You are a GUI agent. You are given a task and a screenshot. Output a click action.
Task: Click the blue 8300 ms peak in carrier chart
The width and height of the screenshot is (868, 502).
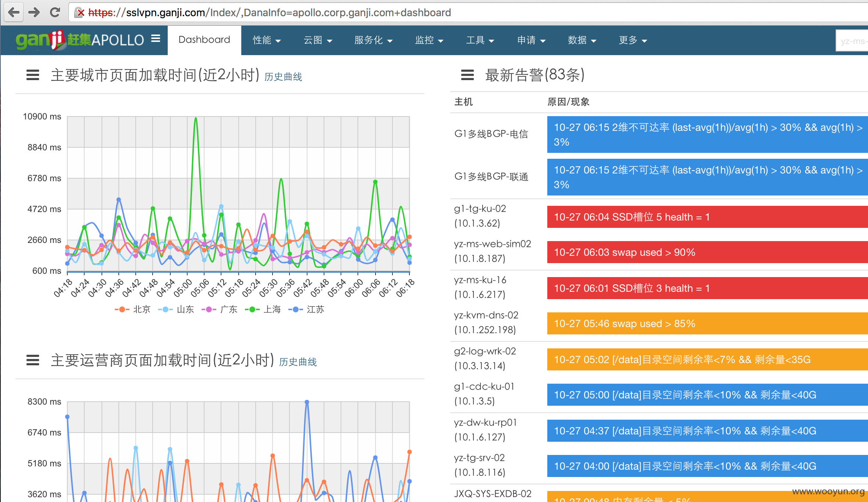click(x=307, y=402)
